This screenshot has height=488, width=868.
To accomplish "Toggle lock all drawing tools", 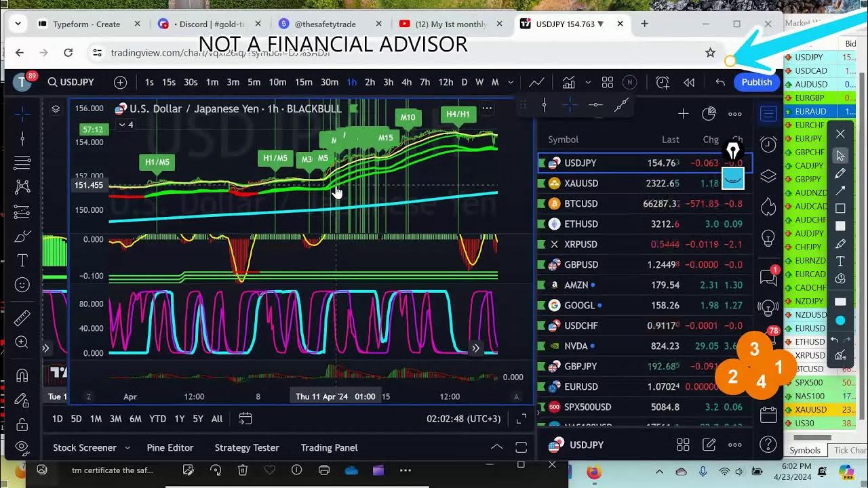I will click(x=22, y=424).
